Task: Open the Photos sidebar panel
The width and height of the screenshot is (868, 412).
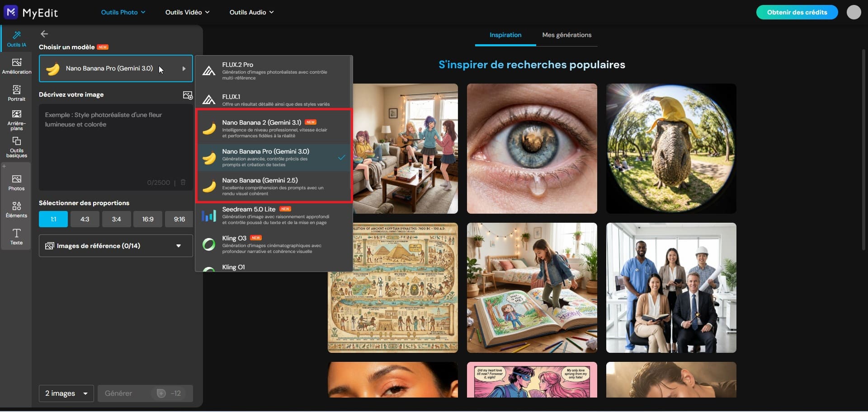Action: [17, 183]
